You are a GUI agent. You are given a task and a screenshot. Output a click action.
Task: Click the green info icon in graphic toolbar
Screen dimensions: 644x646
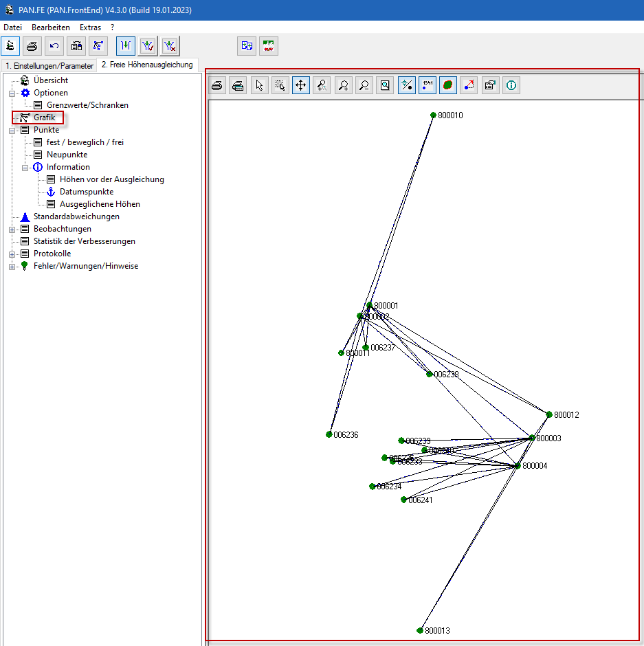511,85
